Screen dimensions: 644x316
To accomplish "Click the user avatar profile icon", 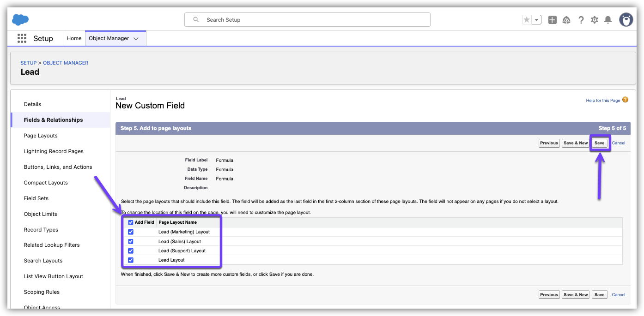I will pos(626,20).
